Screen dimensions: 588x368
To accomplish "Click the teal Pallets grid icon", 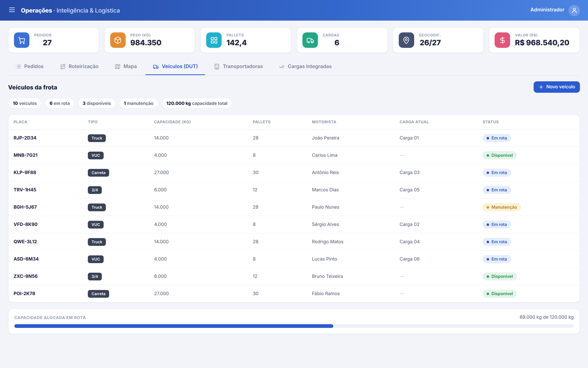I will 214,40.
